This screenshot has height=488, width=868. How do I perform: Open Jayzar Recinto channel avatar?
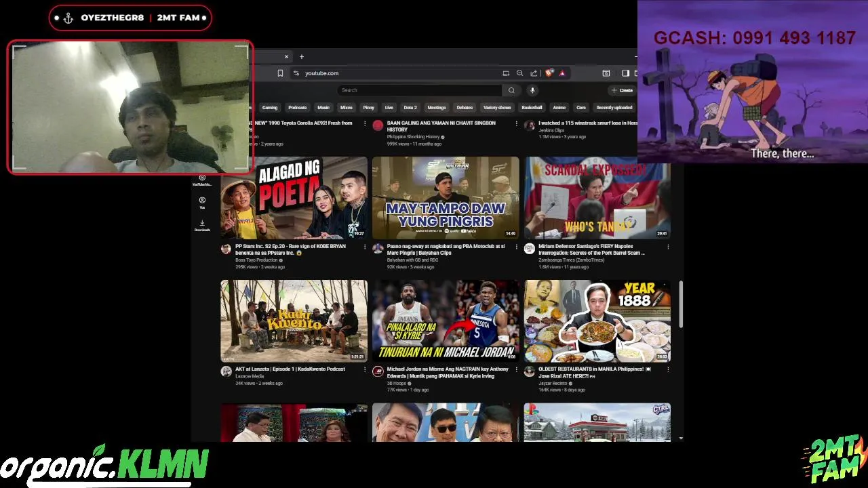tap(530, 371)
